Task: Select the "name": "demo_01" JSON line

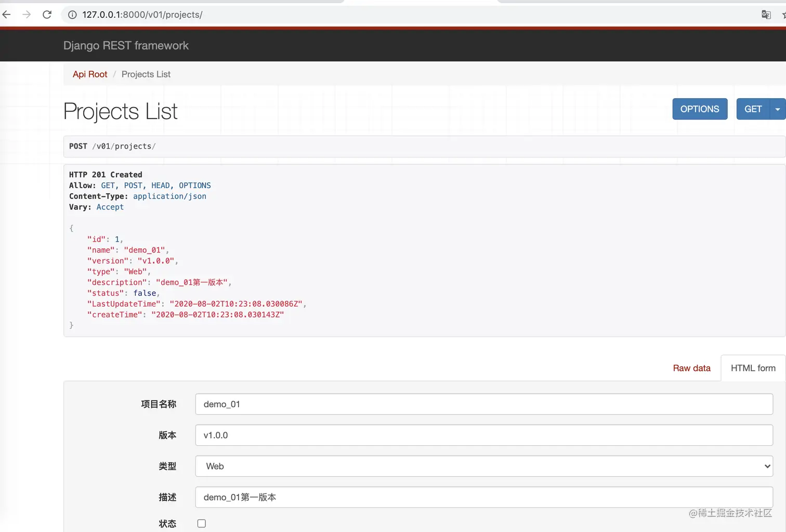Action: (128, 250)
